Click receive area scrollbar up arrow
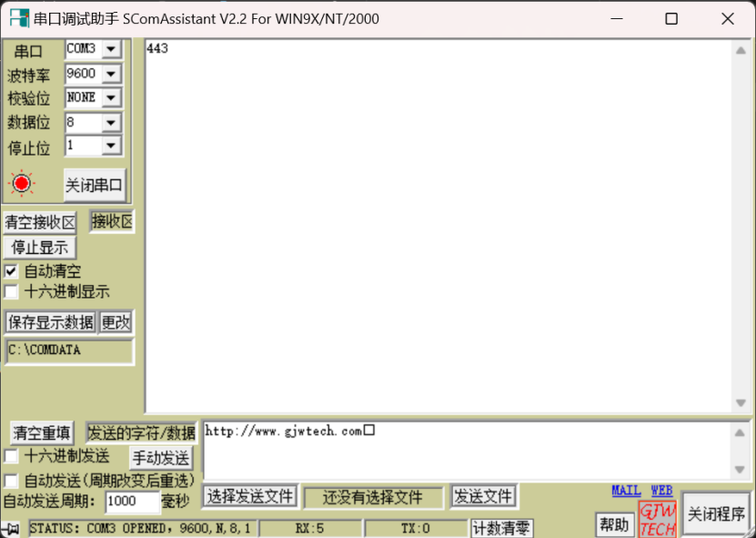Image resolution: width=756 pixels, height=538 pixels. [741, 50]
